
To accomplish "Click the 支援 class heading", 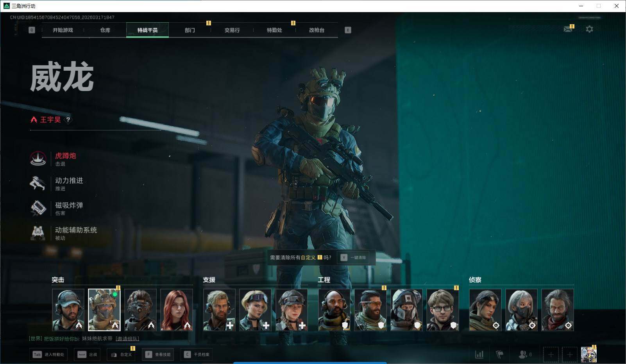I will [209, 280].
